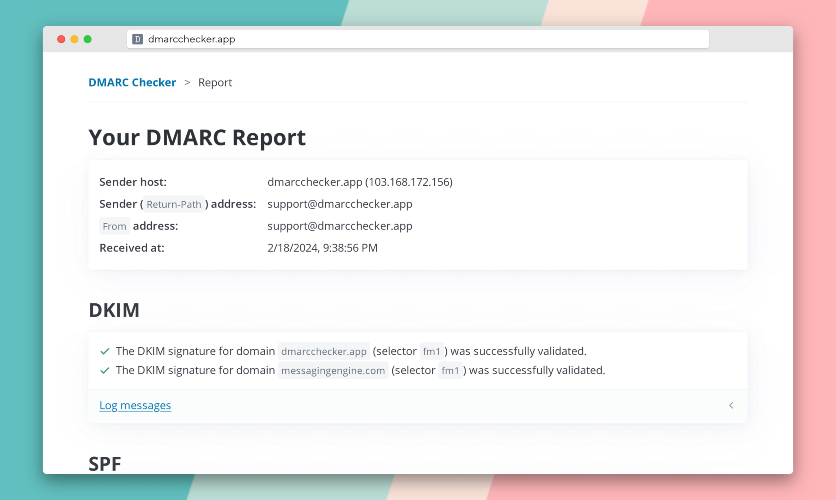
Task: Click the DMARC Checker breadcrumb link
Action: coord(132,82)
